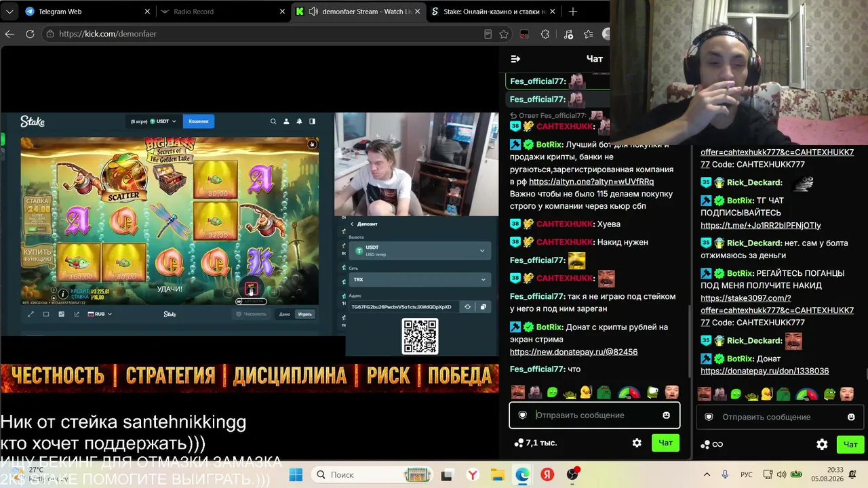This screenshot has height=488, width=868.
Task: Click the Честность fairness button
Action: tap(252, 314)
